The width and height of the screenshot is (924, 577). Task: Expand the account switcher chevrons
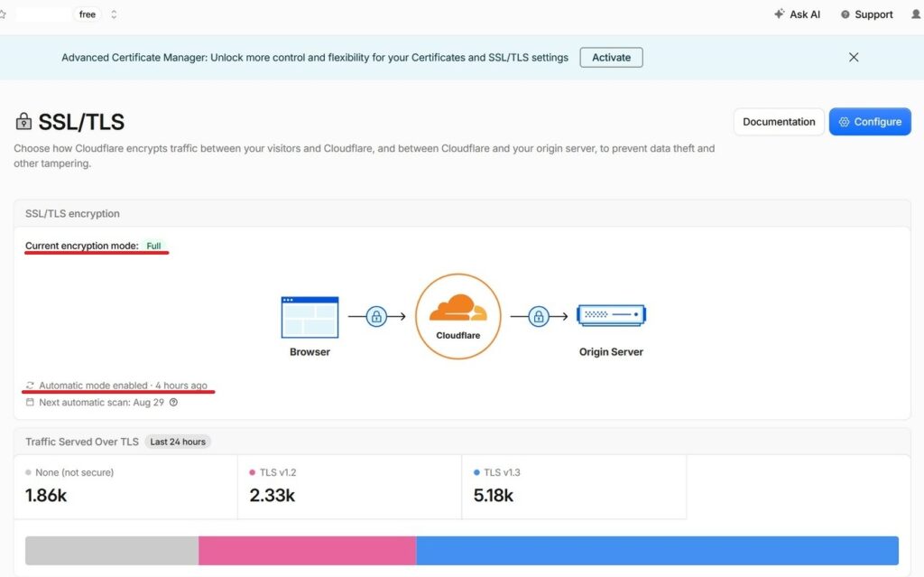point(114,14)
